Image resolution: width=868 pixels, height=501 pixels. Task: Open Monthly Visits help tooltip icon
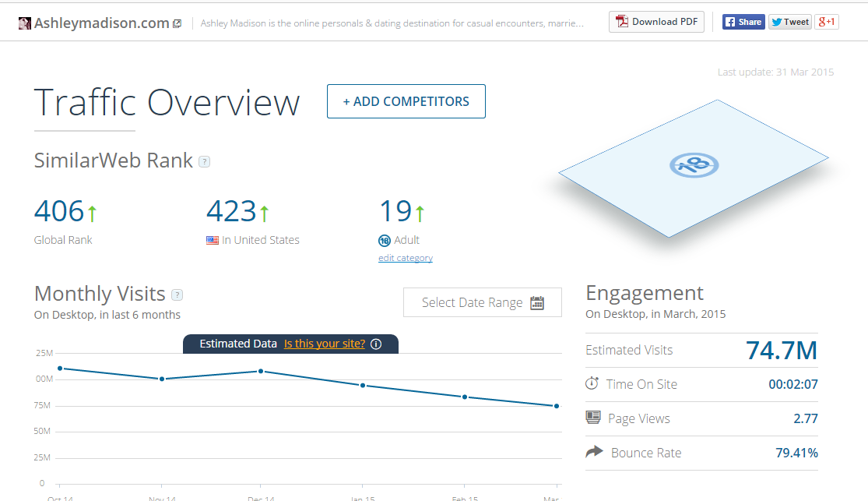click(177, 295)
